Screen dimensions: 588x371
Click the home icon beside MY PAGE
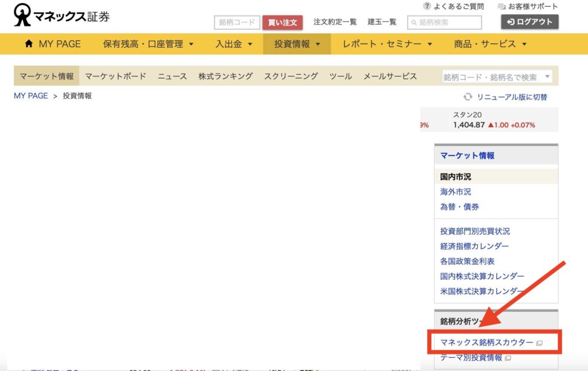[x=29, y=44]
